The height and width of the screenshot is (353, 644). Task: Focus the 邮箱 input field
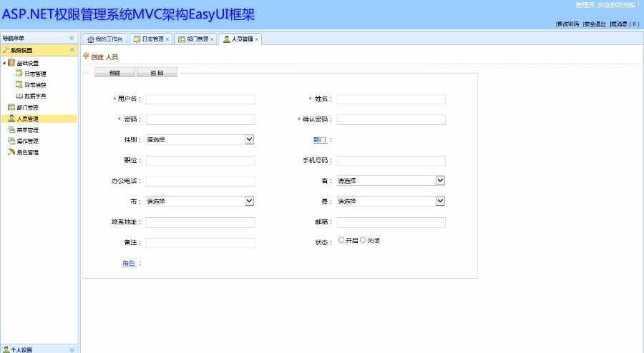(391, 222)
